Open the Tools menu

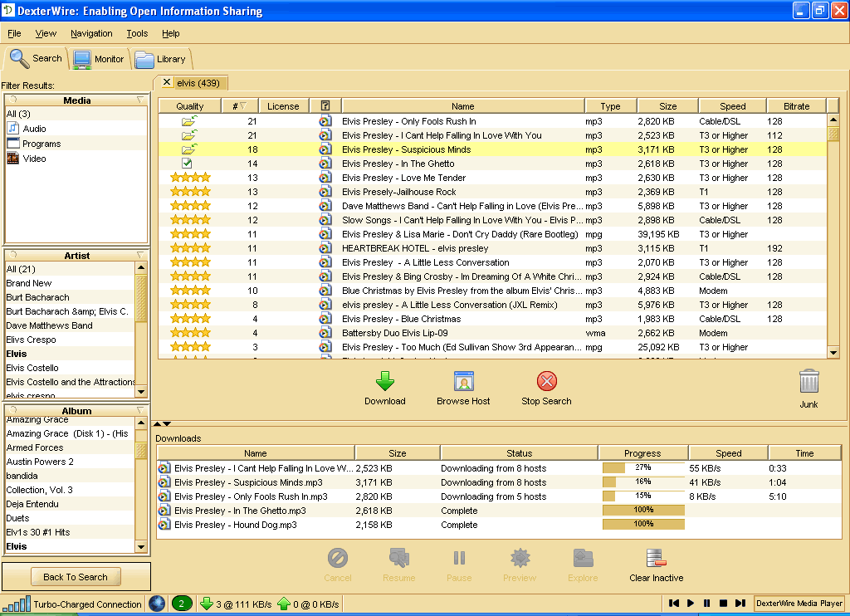point(137,33)
